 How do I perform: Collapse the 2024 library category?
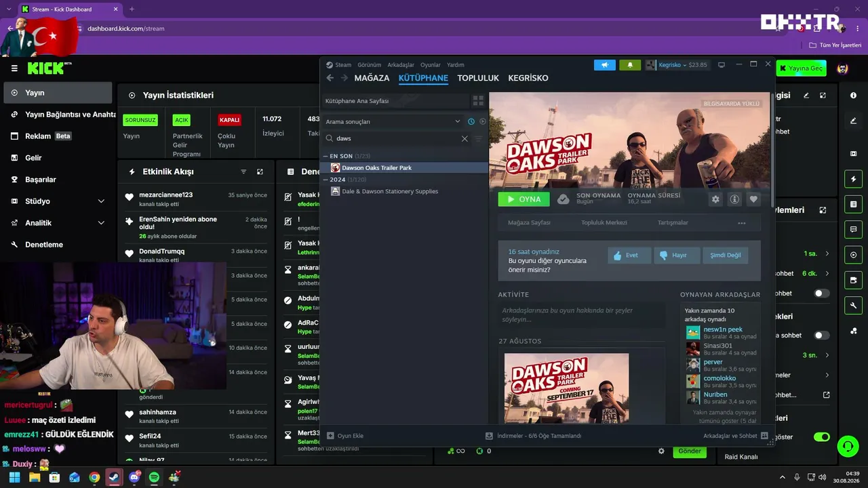(x=325, y=180)
